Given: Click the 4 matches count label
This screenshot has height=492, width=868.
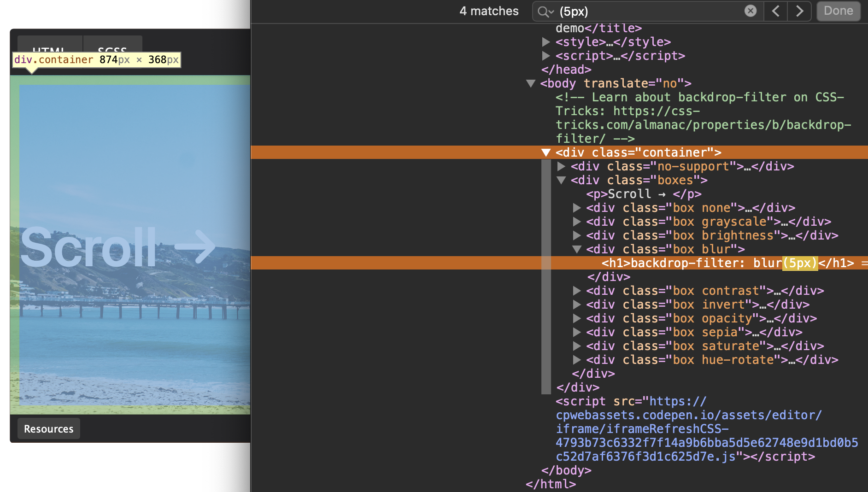Looking at the screenshot, I should pos(489,11).
